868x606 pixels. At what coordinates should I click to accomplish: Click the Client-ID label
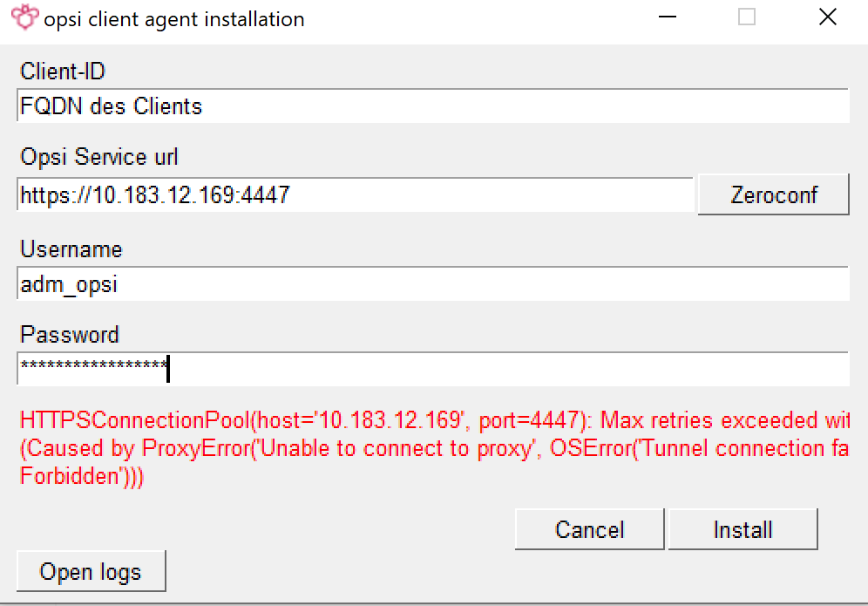63,72
